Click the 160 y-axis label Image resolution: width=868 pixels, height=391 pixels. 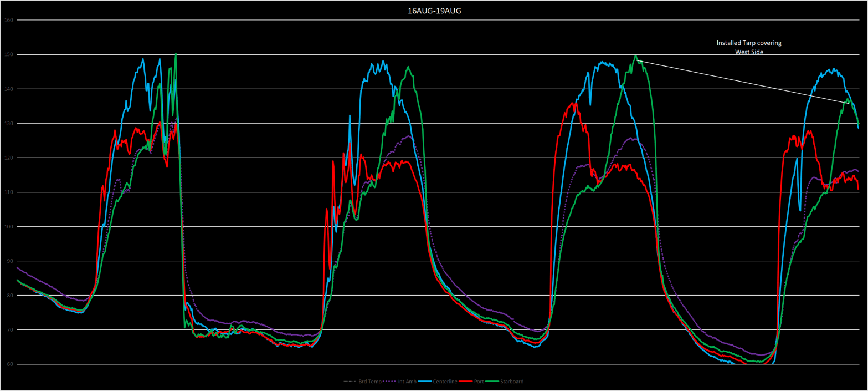tap(8, 20)
